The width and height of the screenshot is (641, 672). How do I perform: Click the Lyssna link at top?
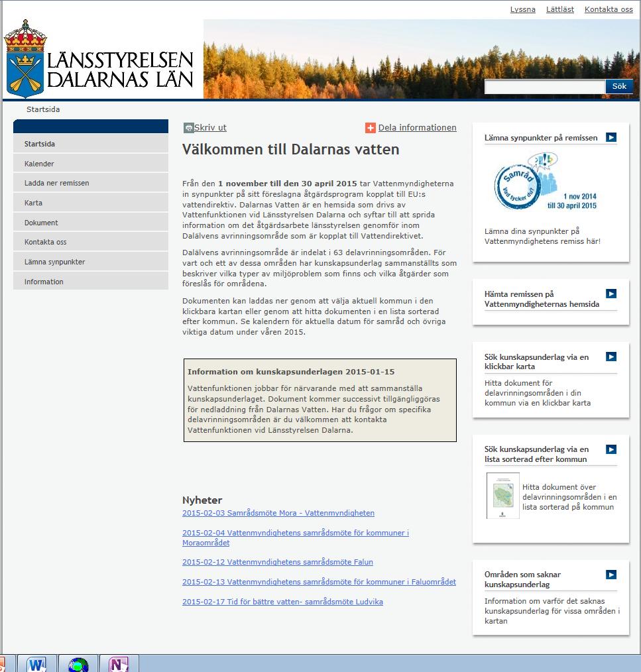[522, 9]
